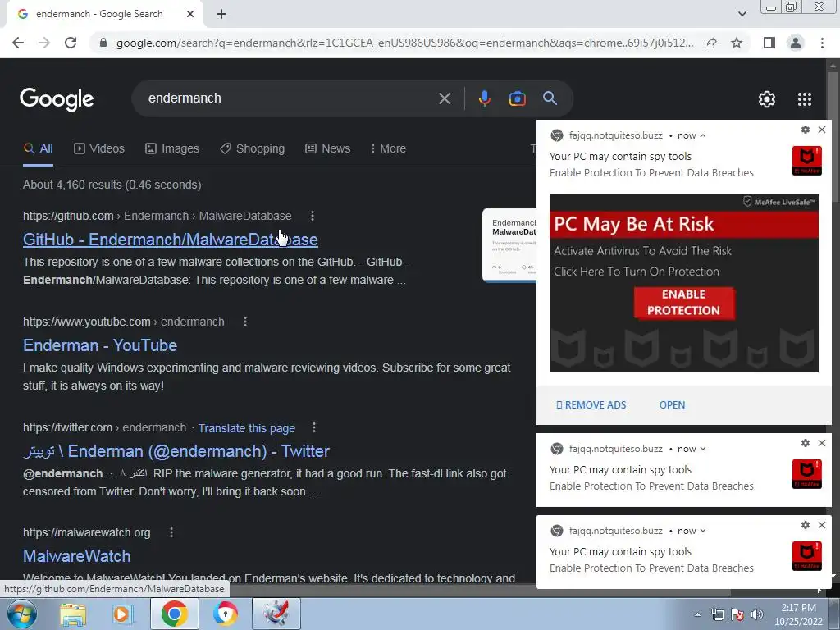Clear the search box with the X icon

pos(444,98)
